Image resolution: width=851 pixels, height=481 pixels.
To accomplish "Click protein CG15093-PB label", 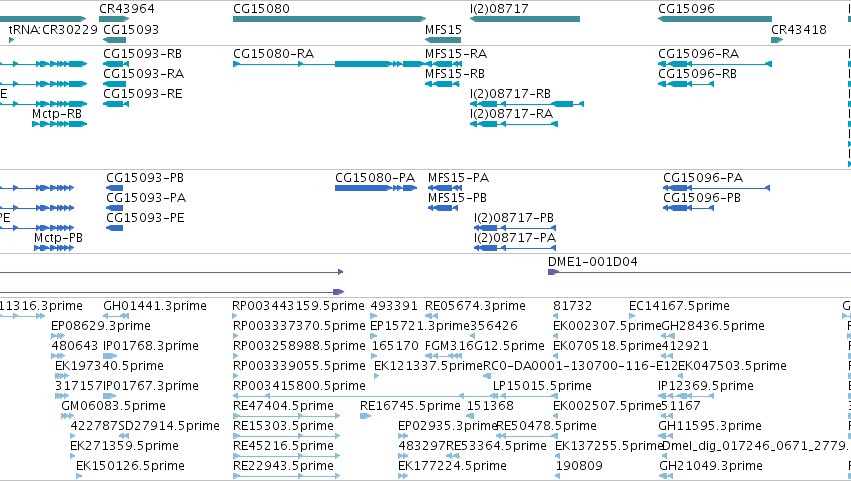I will tap(145, 178).
